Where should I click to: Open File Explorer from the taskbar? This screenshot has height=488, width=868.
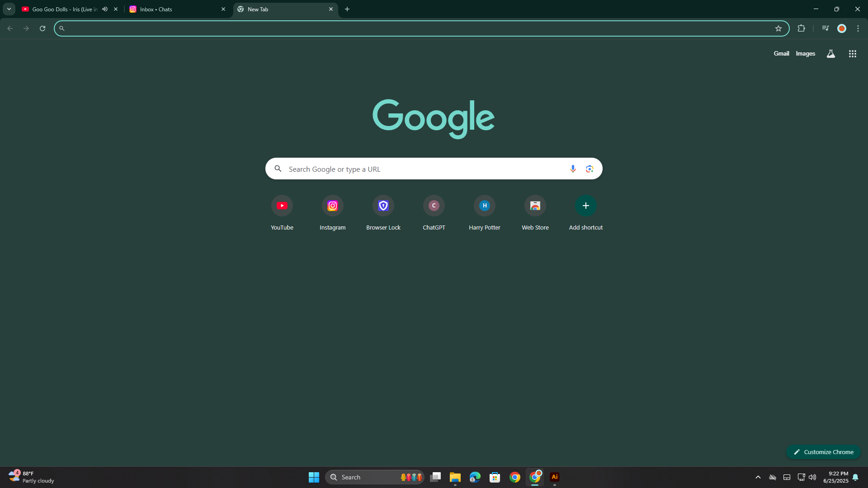(455, 477)
